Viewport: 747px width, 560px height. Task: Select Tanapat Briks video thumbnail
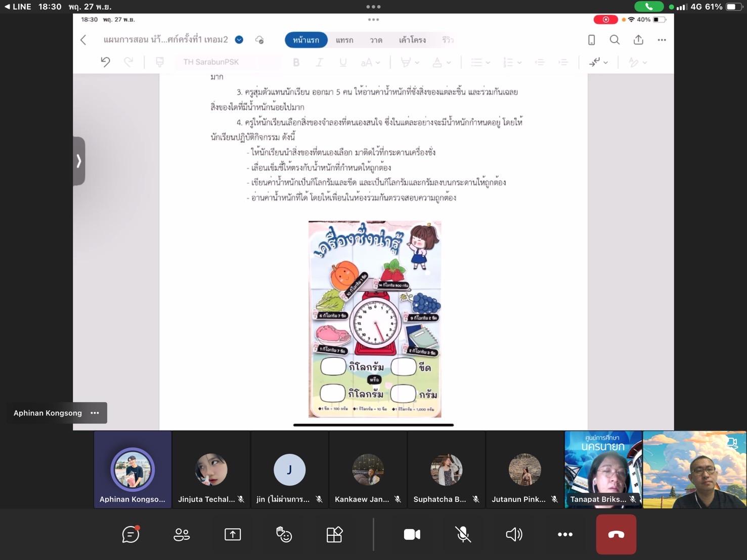click(x=603, y=470)
